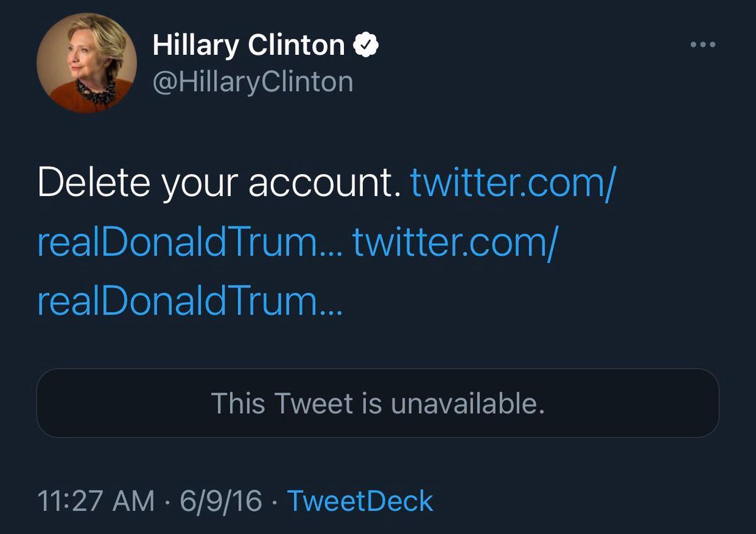The height and width of the screenshot is (534, 756).
Task: Click the first realDonaldTrum… link text
Action: point(189,242)
